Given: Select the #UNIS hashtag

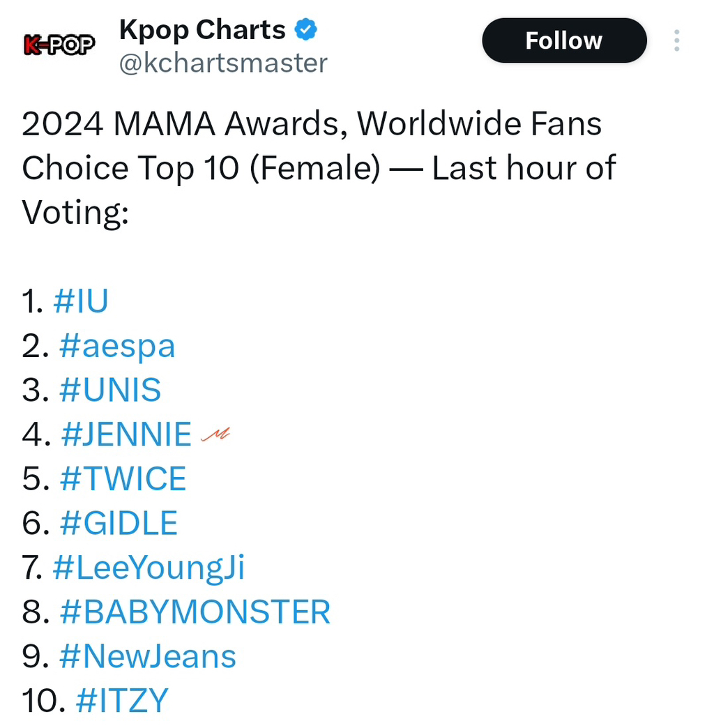Looking at the screenshot, I should pyautogui.click(x=110, y=390).
